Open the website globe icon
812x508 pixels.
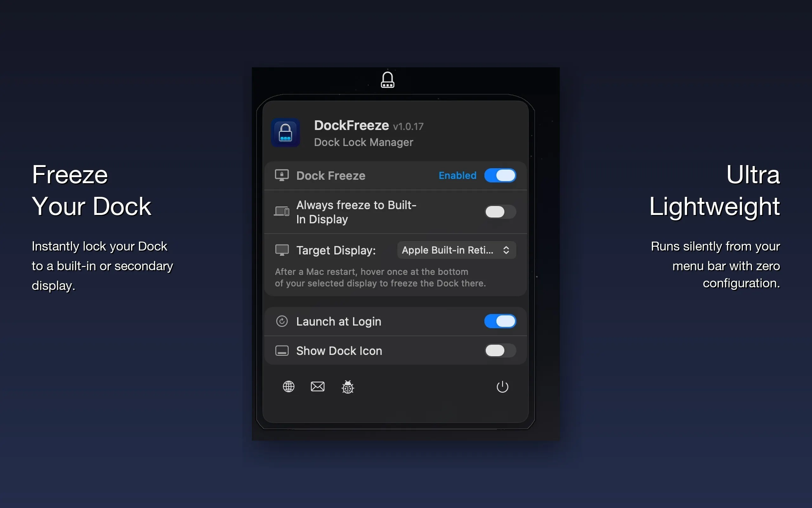tap(289, 386)
